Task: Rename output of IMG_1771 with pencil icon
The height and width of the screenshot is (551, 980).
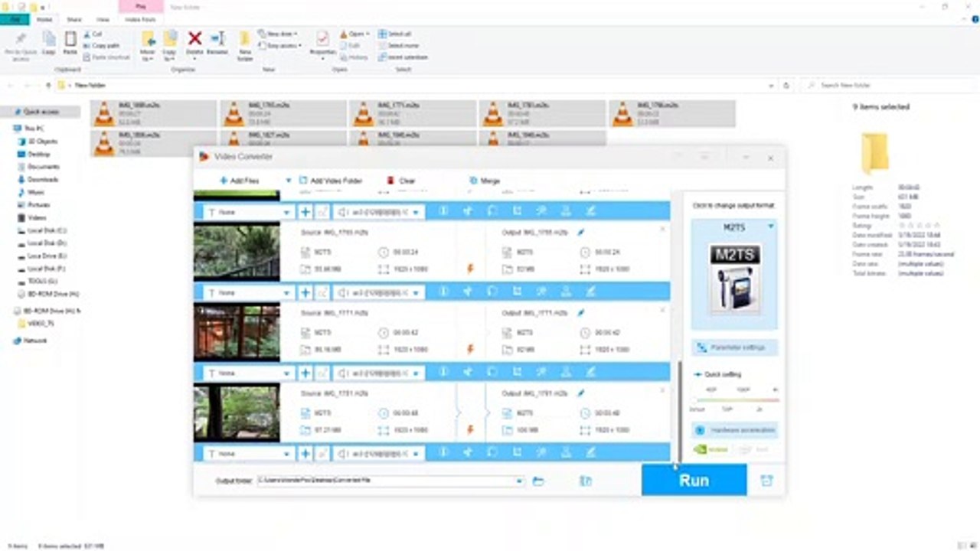Action: 580,312
